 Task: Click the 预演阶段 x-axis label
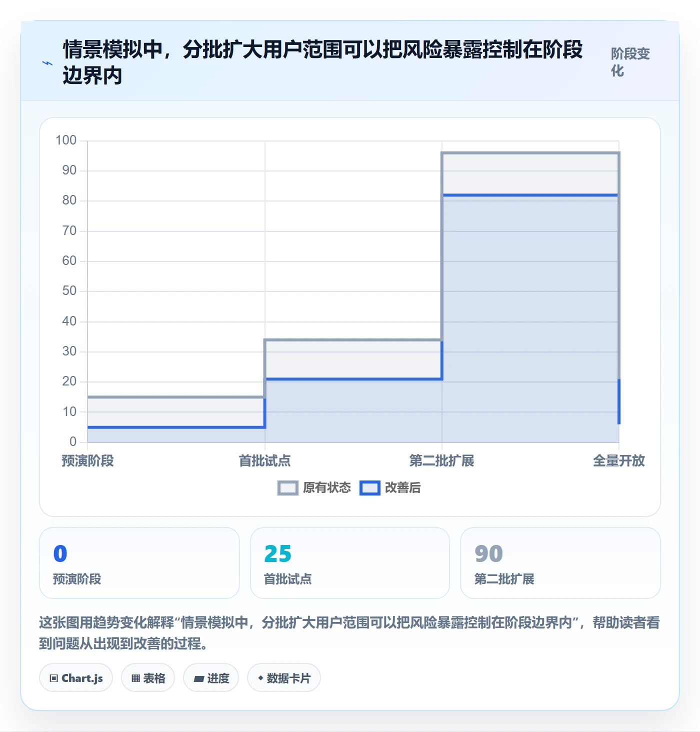point(88,460)
